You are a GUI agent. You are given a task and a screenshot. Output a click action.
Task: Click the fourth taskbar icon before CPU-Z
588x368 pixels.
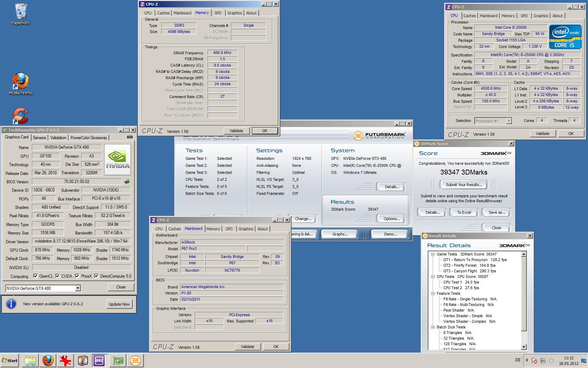(83, 360)
